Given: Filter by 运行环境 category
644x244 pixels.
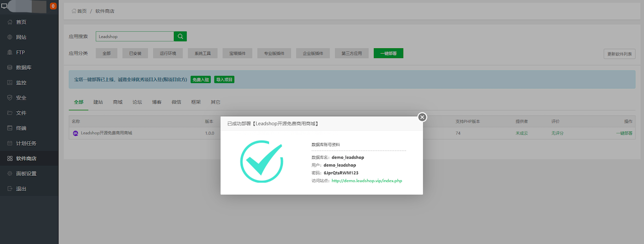Looking at the screenshot, I should (168, 53).
